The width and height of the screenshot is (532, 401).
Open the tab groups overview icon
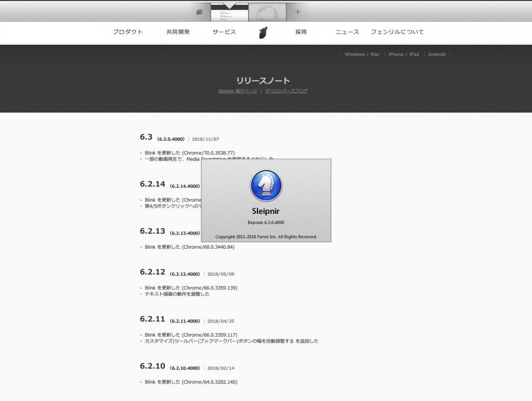(x=199, y=12)
